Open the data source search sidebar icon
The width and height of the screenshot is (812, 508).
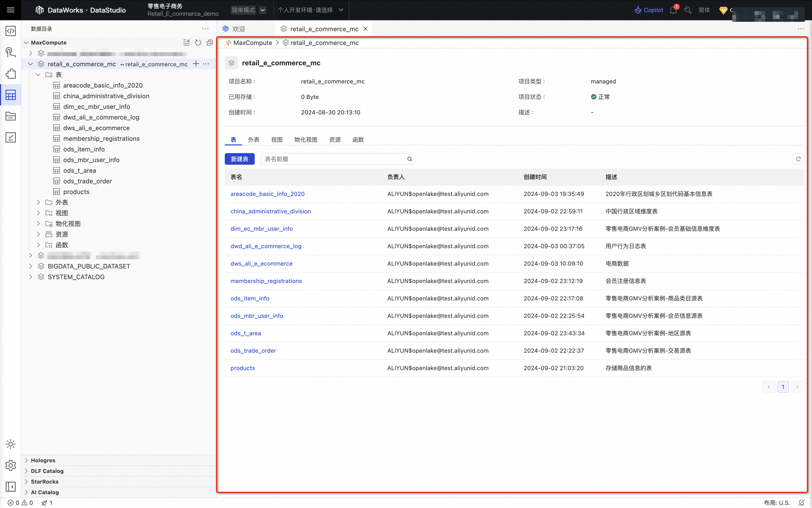(x=10, y=52)
